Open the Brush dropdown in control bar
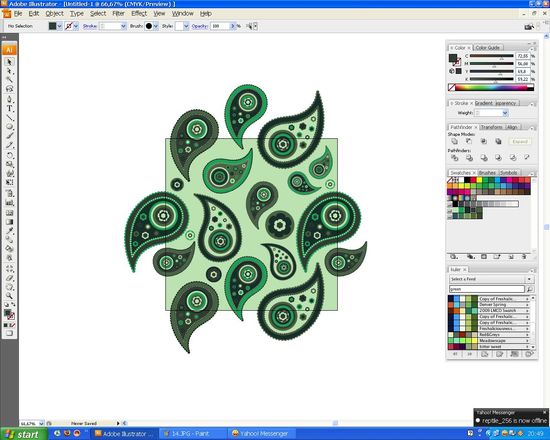Image resolution: width=550 pixels, height=440 pixels. (156, 26)
